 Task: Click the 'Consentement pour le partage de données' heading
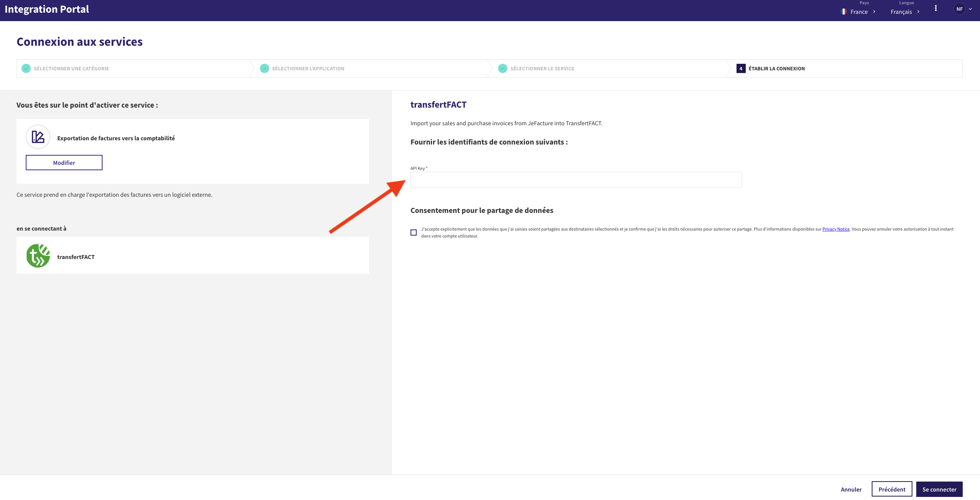(x=482, y=210)
